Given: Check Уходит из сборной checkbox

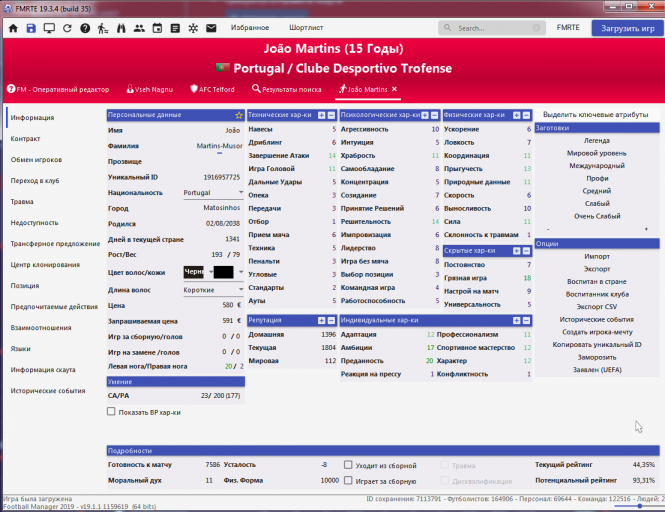Looking at the screenshot, I should [x=348, y=465].
